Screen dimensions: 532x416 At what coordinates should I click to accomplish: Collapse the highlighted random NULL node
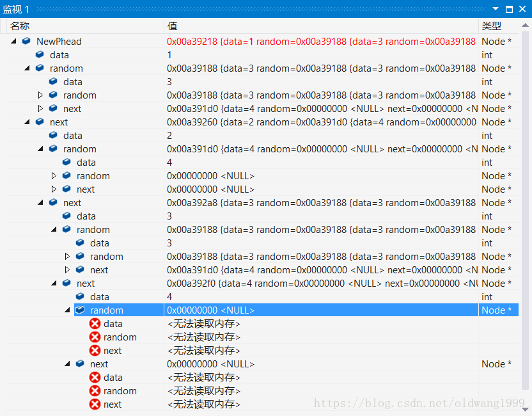[x=67, y=310]
